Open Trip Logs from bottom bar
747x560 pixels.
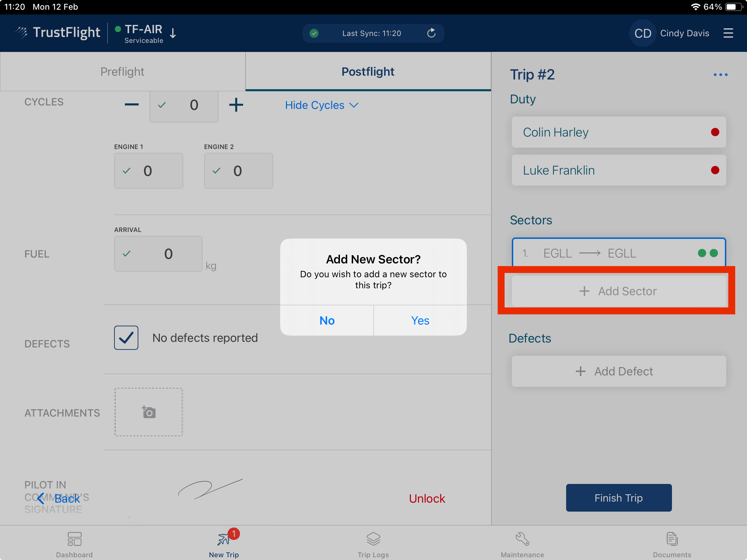(x=373, y=544)
